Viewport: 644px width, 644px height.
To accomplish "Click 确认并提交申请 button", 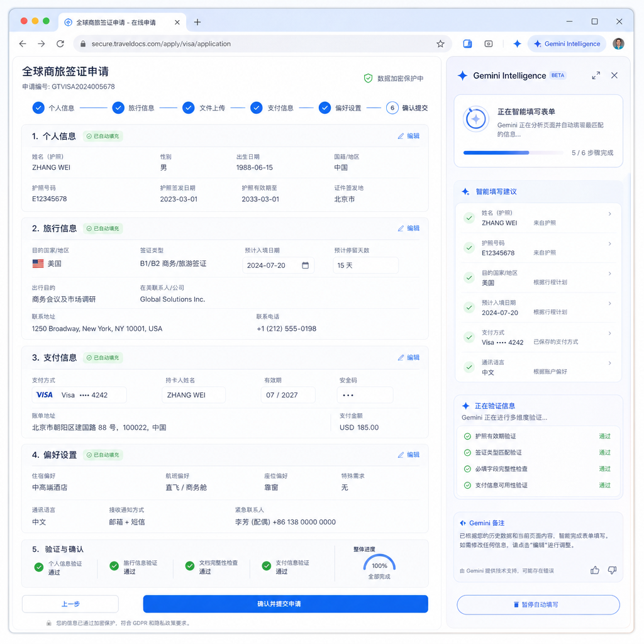I will 286,604.
